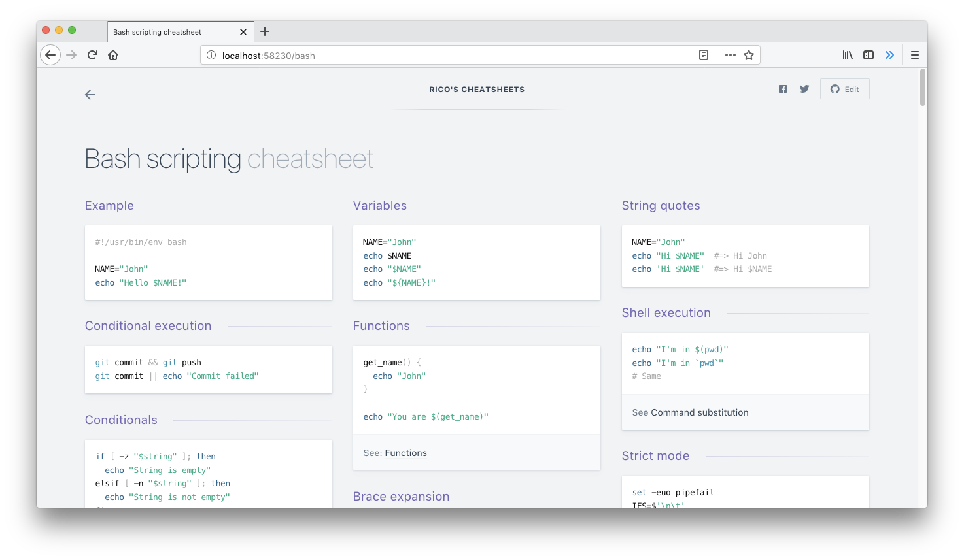Open the Firefox hamburger menu
964x560 pixels.
[x=914, y=55]
